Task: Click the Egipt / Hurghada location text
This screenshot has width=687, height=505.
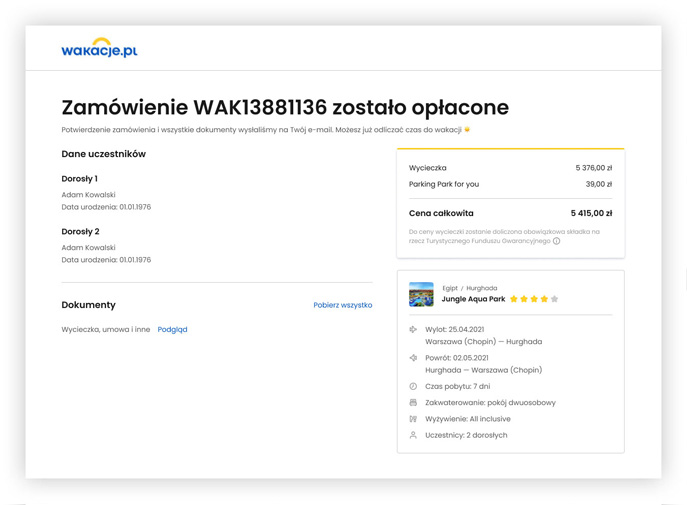Action: [x=470, y=288]
